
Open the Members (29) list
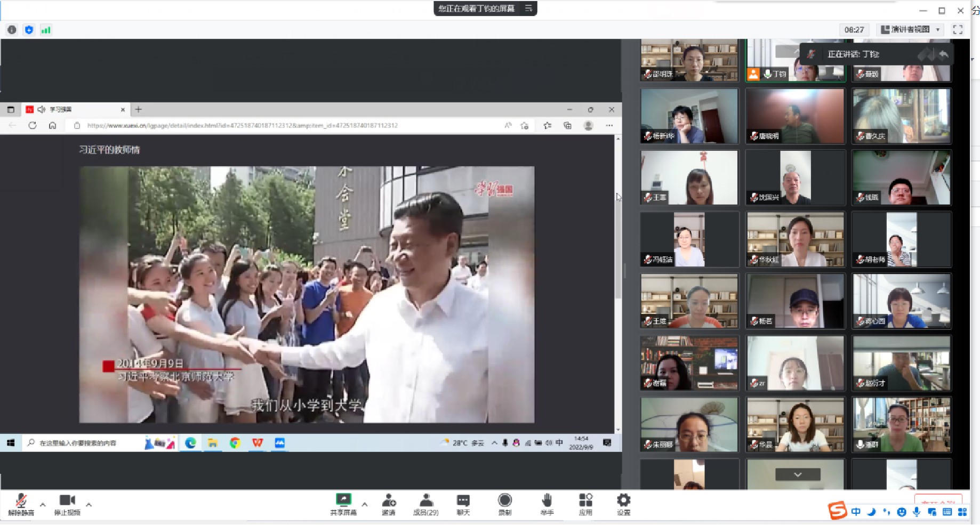pos(426,504)
